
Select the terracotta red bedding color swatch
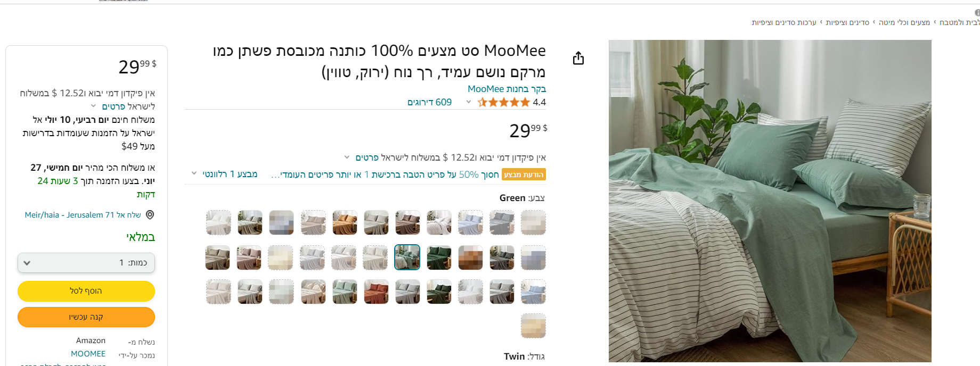[376, 292]
